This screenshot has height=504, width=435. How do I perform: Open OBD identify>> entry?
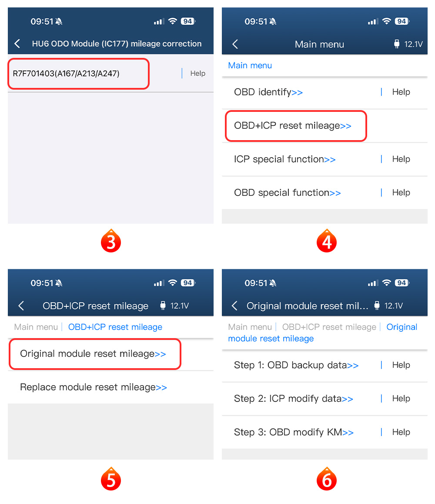click(268, 92)
